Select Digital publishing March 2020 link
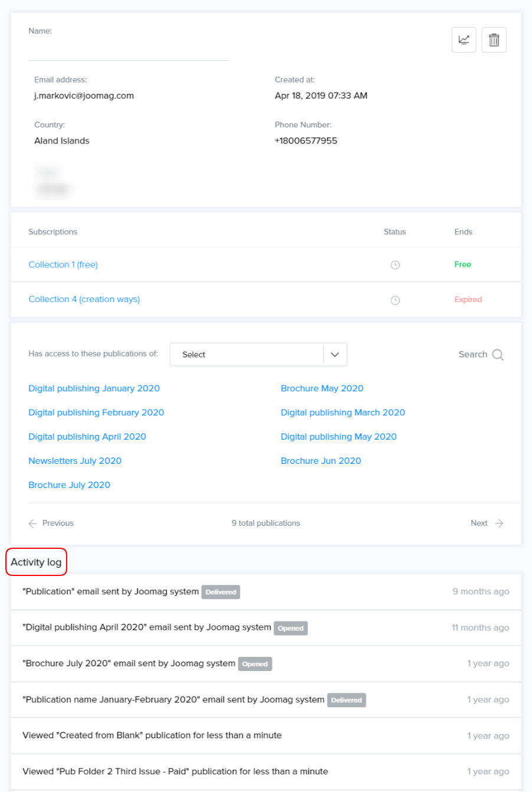This screenshot has height=792, width=532. point(343,413)
